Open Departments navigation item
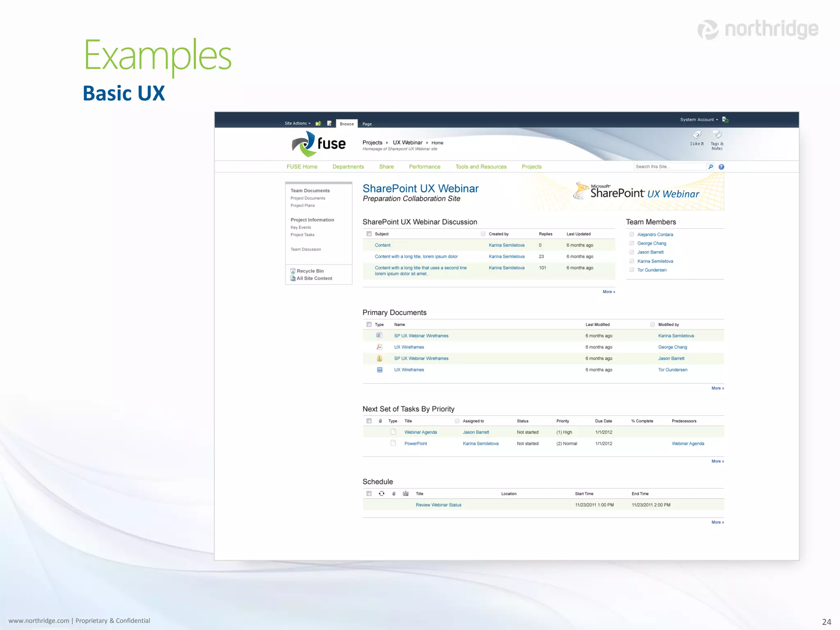 coord(348,167)
